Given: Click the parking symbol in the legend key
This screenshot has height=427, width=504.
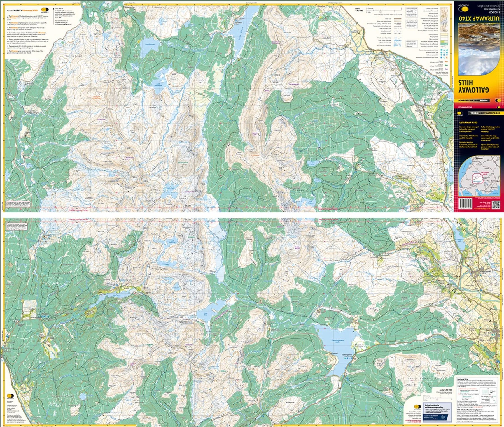Looking at the screenshot, I should pyautogui.click(x=444, y=55).
